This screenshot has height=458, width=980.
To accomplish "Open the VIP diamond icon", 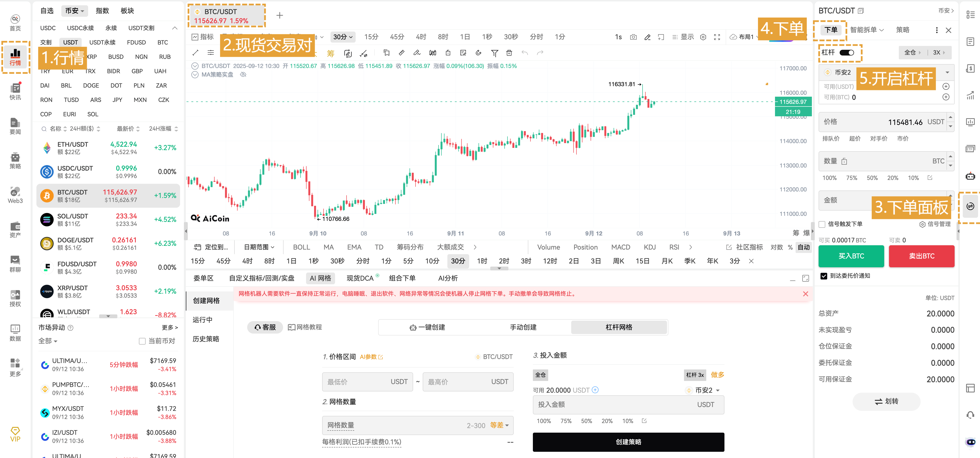I will click(x=15, y=434).
